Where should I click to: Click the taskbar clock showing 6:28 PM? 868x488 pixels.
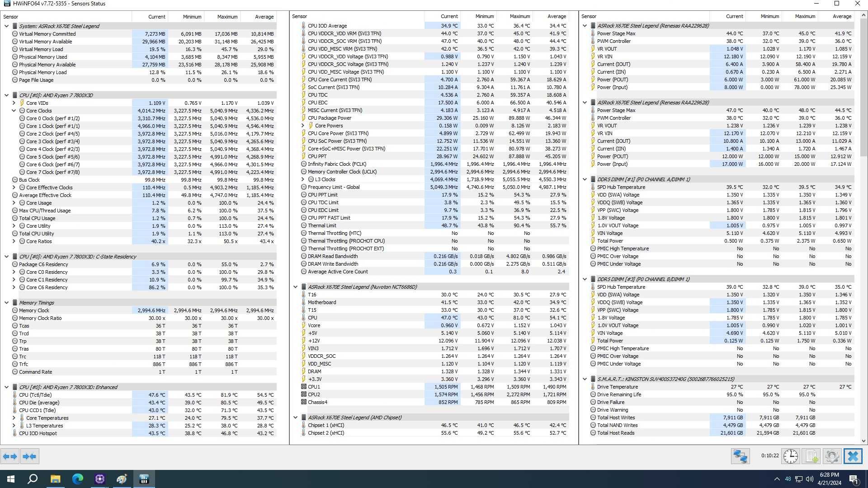click(829, 479)
